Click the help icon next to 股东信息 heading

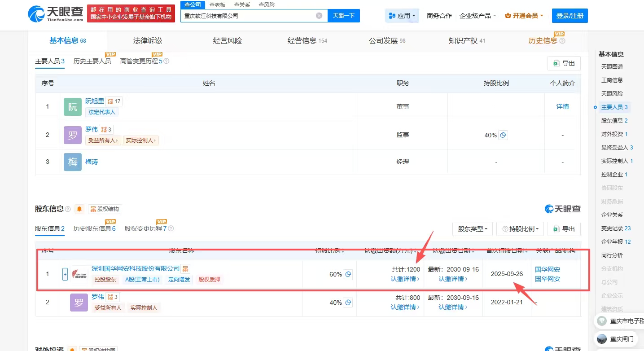click(68, 209)
